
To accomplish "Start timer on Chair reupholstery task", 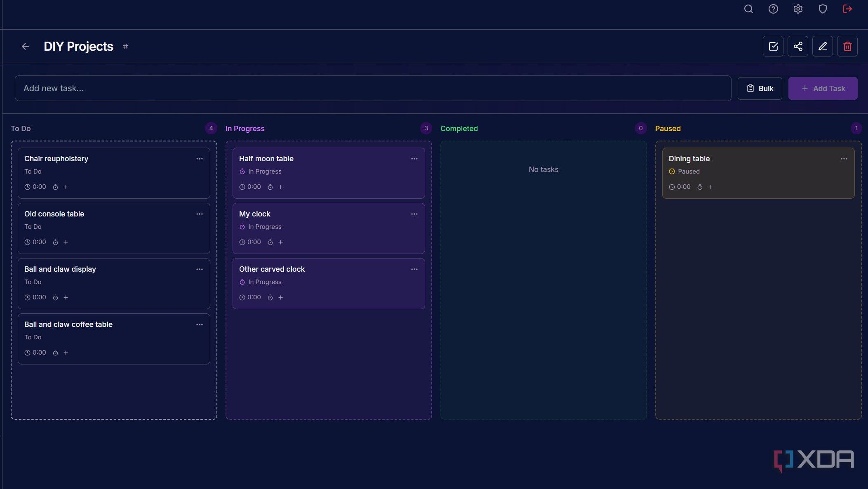I will [x=55, y=187].
